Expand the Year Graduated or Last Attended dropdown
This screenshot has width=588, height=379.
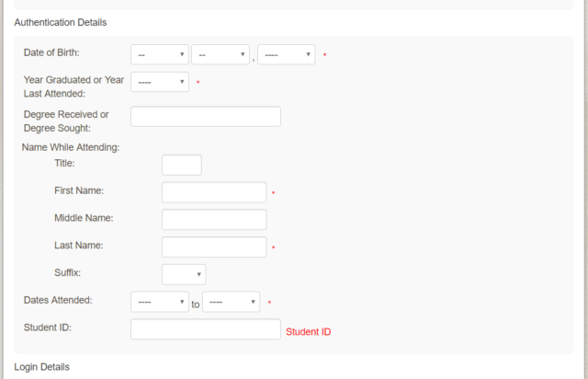point(160,83)
